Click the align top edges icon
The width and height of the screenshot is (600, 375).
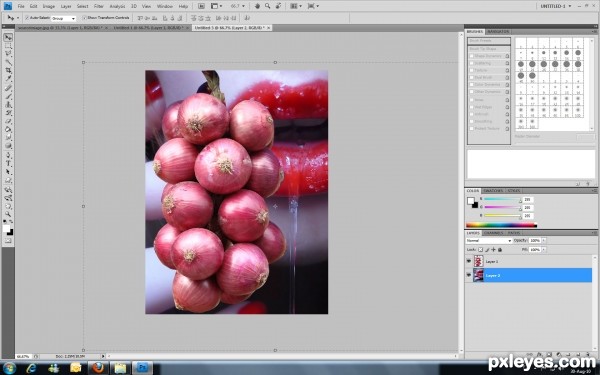pyautogui.click(x=140, y=18)
